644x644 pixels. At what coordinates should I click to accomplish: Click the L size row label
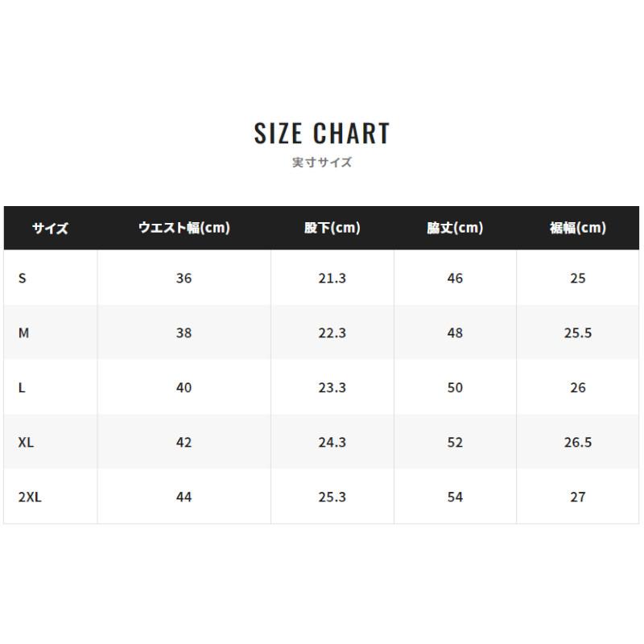tap(22, 387)
